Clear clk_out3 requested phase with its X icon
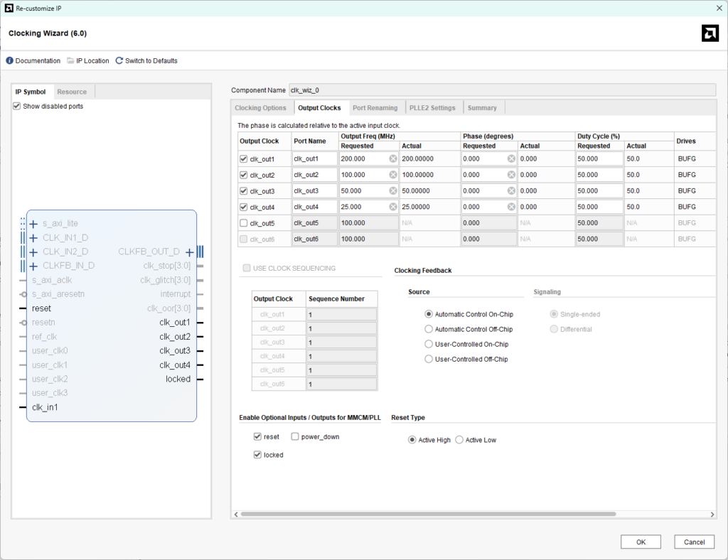Viewport: 728px width, 560px height. 511,190
